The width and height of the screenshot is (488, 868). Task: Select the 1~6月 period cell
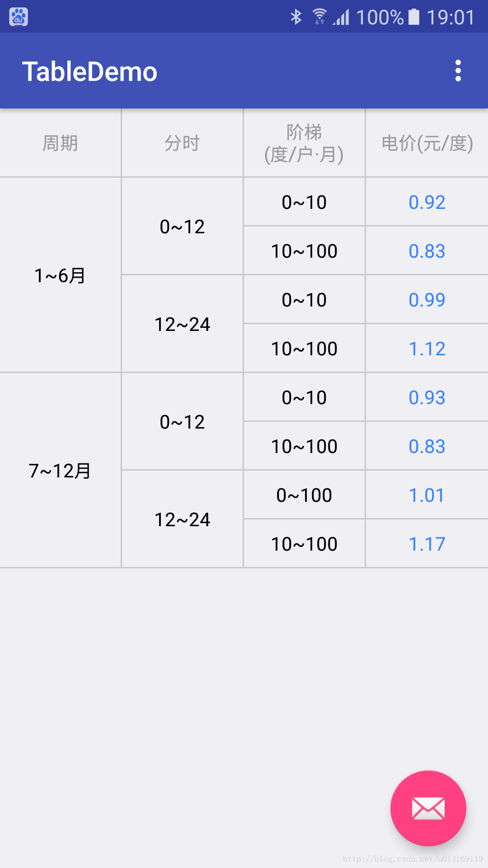(60, 275)
